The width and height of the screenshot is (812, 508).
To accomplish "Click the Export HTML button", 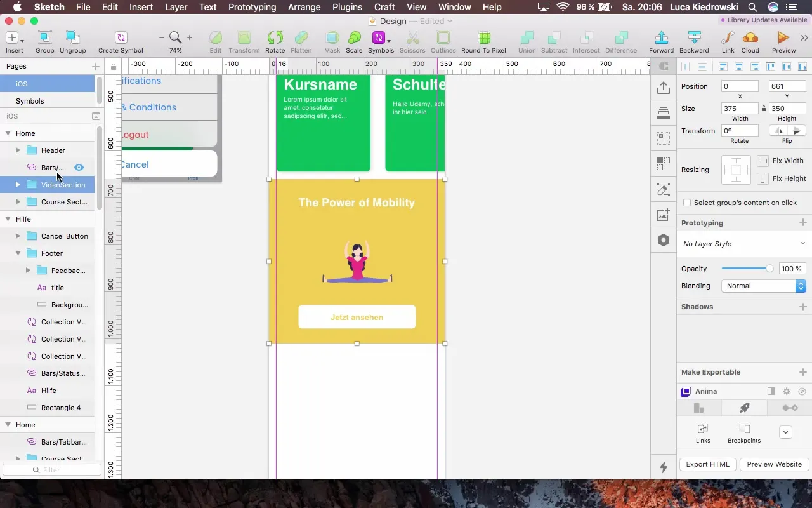I will (707, 464).
